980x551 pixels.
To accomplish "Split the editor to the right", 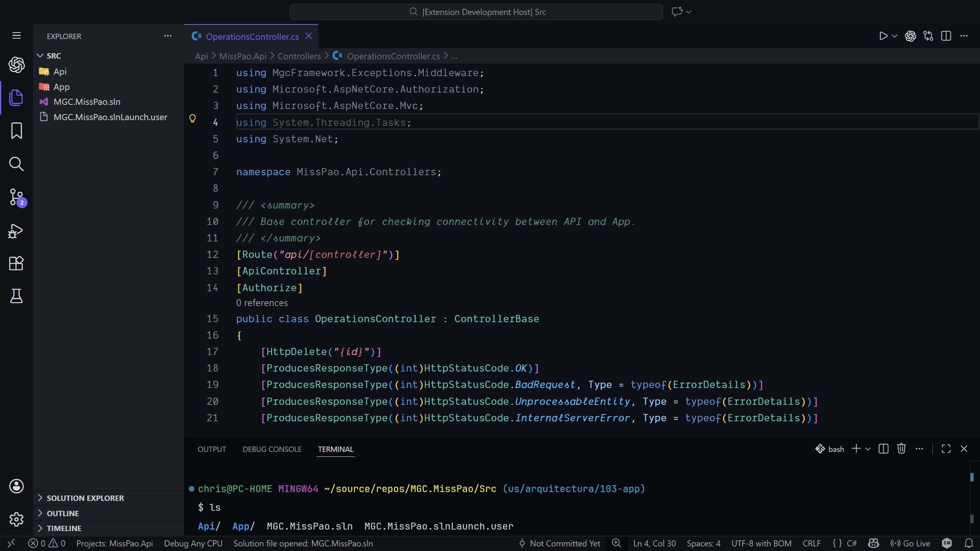I will [x=946, y=36].
